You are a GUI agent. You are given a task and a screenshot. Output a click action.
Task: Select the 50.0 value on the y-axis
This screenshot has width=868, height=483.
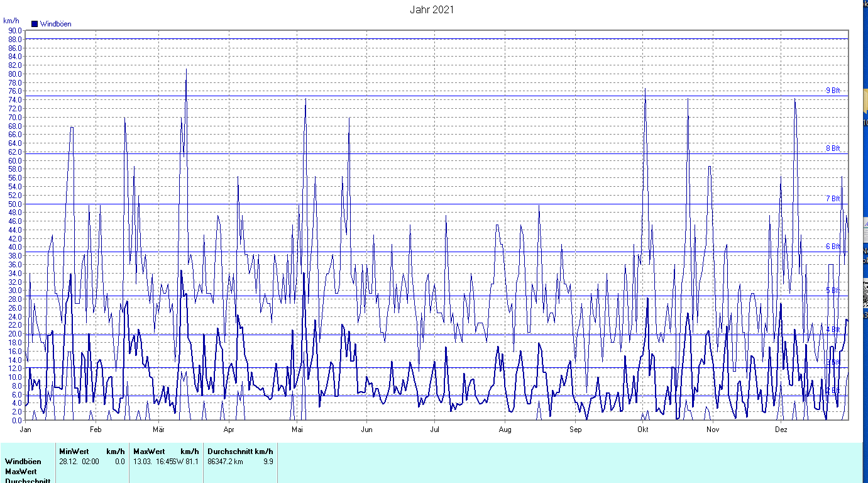[15, 204]
